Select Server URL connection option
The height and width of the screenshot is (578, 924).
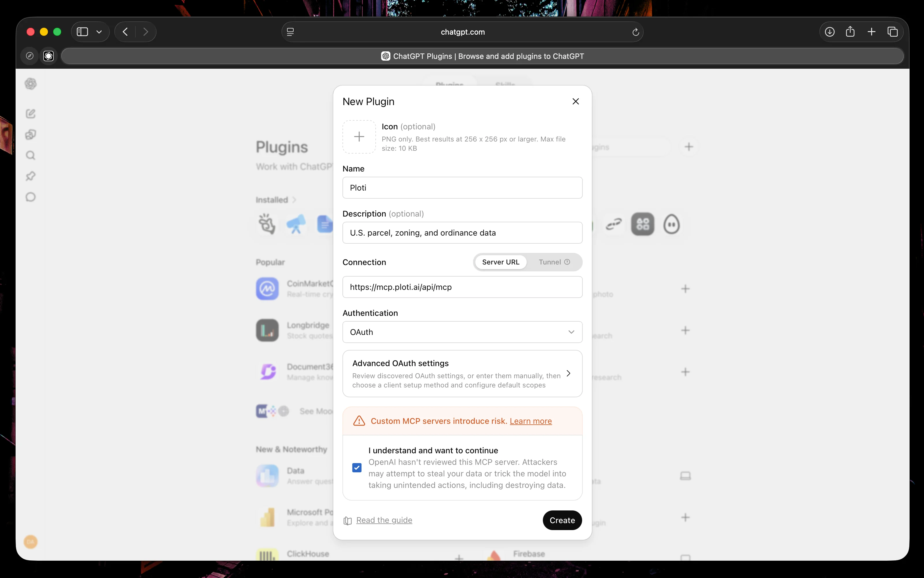[500, 262]
